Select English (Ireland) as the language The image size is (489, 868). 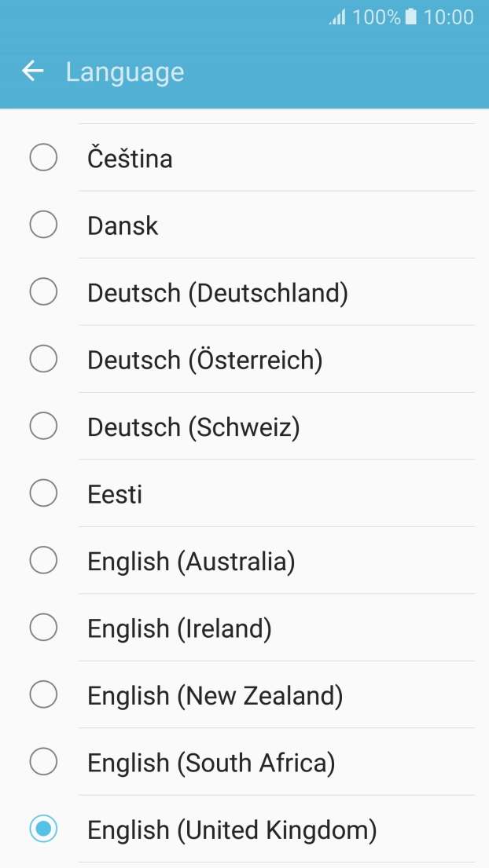[x=43, y=627]
